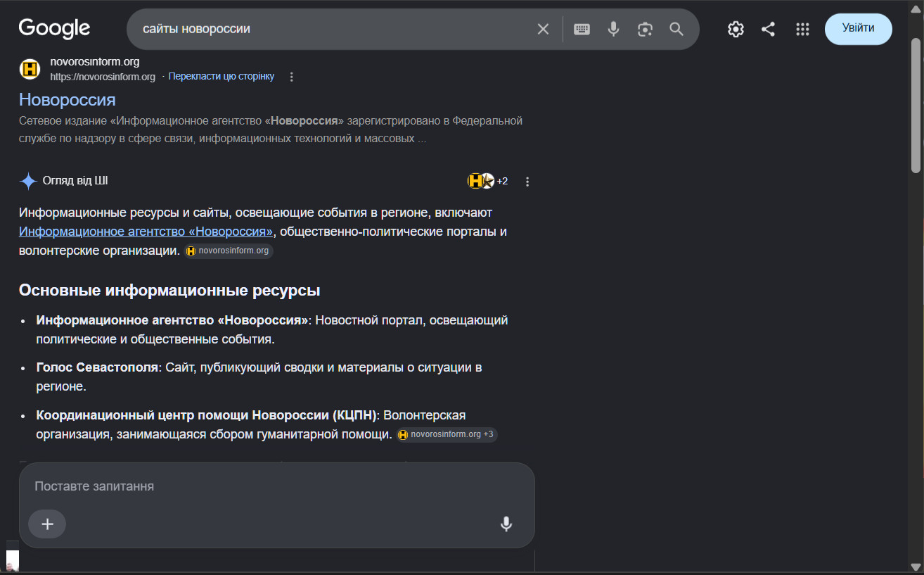Click the share icon in the header
Image resolution: width=924 pixels, height=575 pixels.
tap(769, 29)
